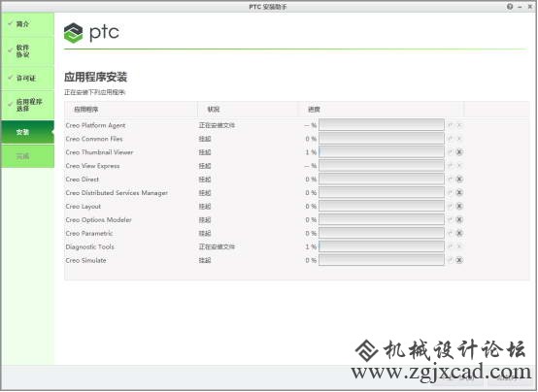The image size is (538, 392).
Task: Cancel Creo Distributed Services Manager installation
Action: pos(459,192)
